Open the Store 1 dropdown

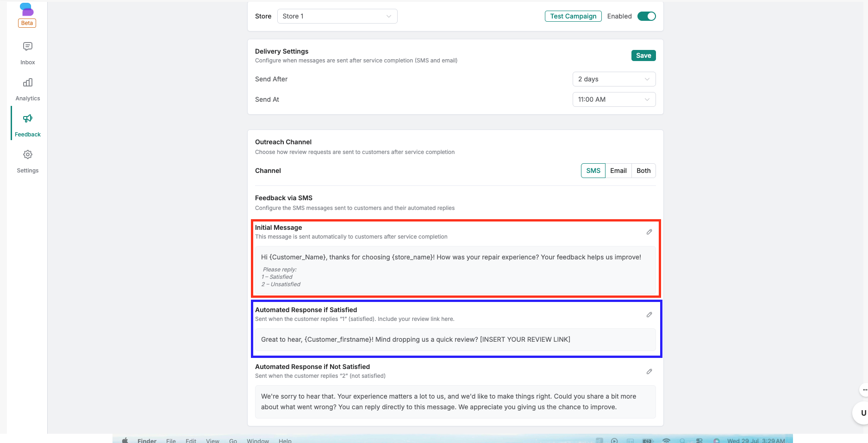[x=337, y=16]
